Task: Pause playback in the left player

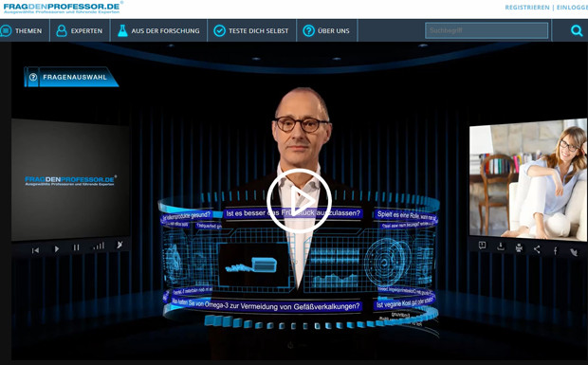Action: click(x=76, y=247)
